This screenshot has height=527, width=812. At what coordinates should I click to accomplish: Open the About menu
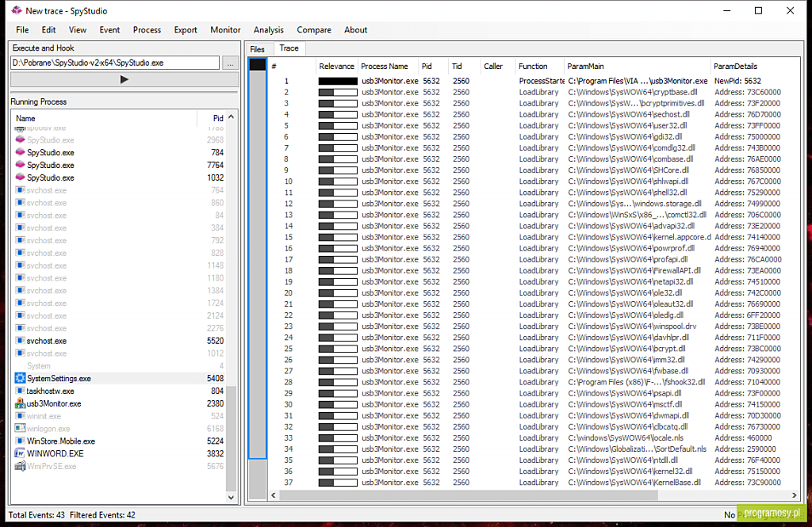tap(356, 30)
